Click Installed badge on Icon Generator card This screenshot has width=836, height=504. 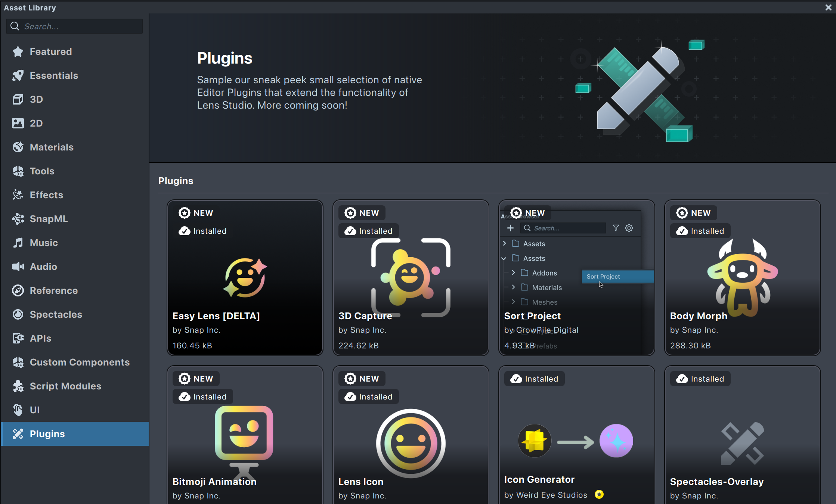tap(535, 379)
